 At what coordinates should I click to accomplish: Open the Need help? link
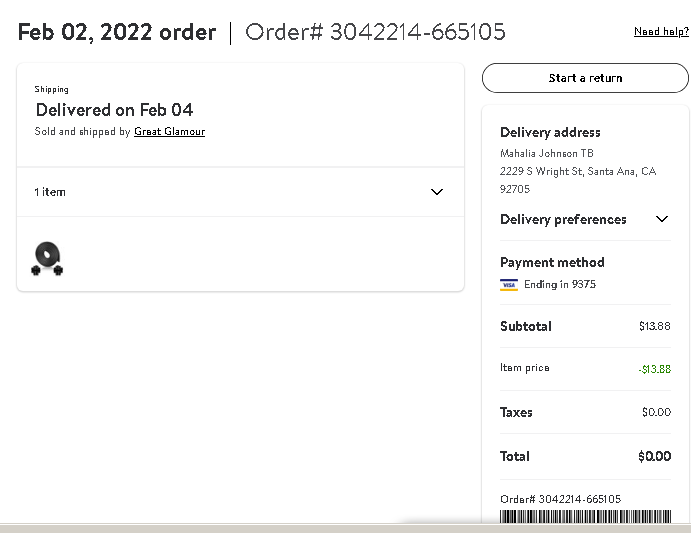tap(661, 31)
